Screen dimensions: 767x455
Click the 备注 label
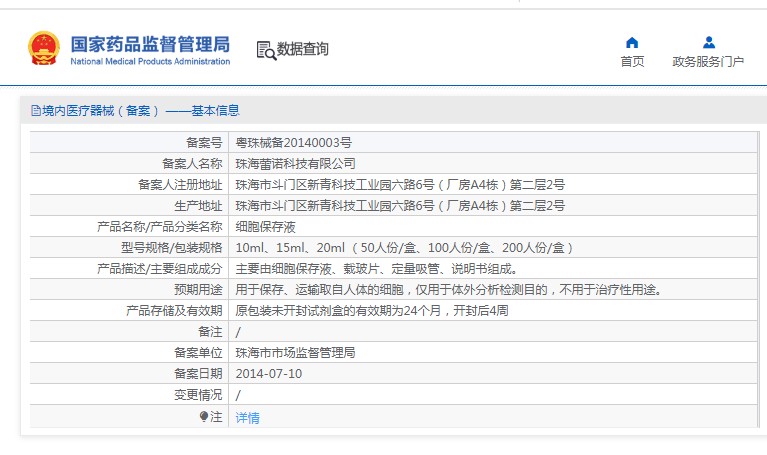(210, 332)
